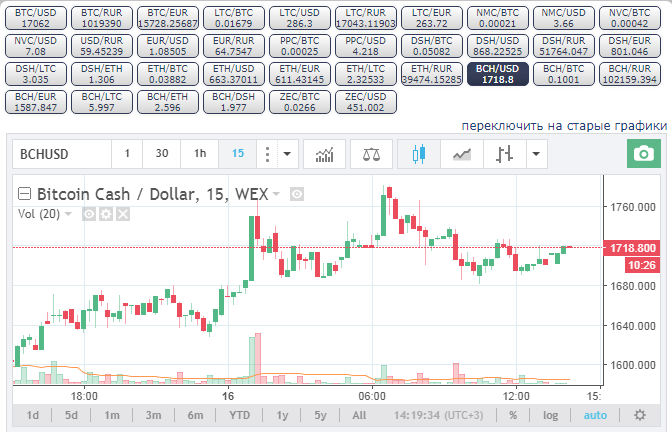Open Vol indicator settings gear
This screenshot has height=432, width=672.
click(106, 214)
